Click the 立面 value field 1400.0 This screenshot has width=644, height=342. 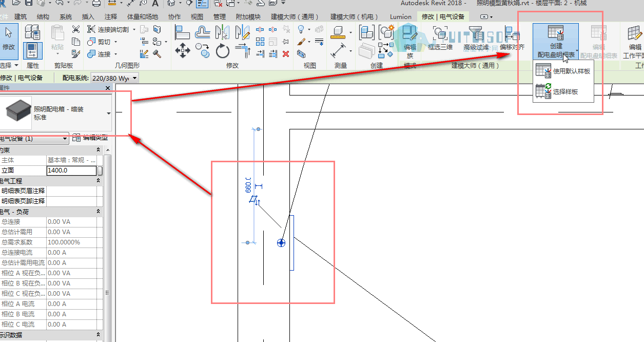tap(71, 170)
